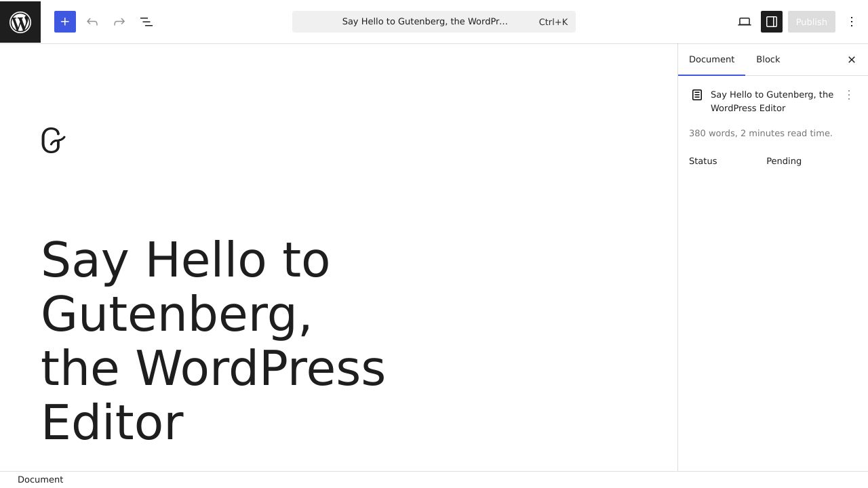The height and width of the screenshot is (488, 868).
Task: Select the Document tab
Action: (711, 59)
